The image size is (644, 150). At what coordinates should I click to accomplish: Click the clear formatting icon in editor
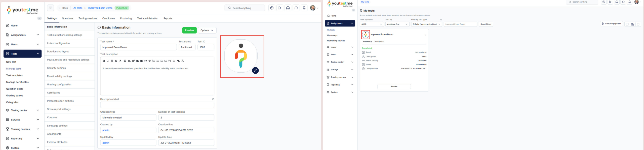(x=183, y=61)
